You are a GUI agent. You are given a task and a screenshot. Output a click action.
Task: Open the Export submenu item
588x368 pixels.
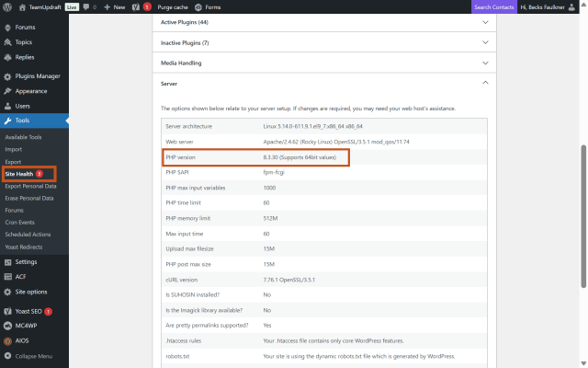[x=13, y=162]
